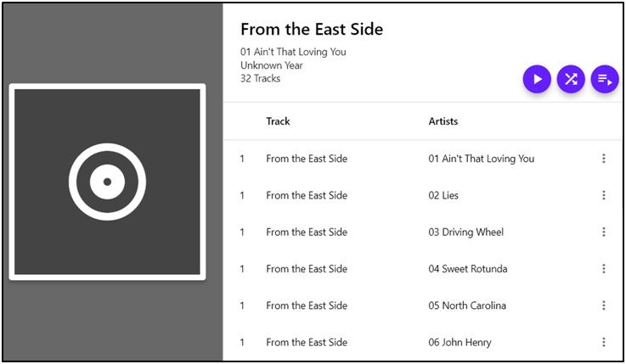Image resolution: width=626 pixels, height=364 pixels.
Task: Click the kebab menu for 06 John Henry
Action: [x=603, y=342]
